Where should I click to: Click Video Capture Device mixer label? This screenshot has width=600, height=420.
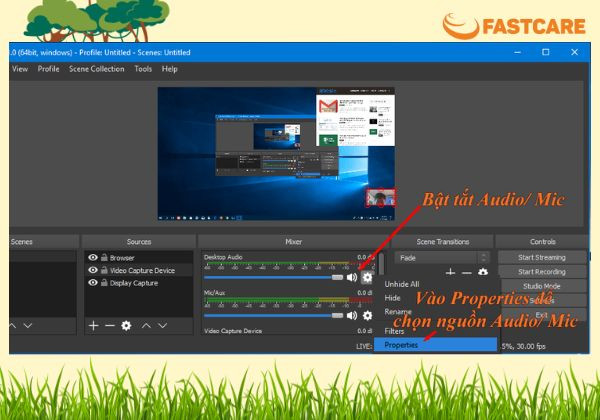pyautogui.click(x=233, y=331)
